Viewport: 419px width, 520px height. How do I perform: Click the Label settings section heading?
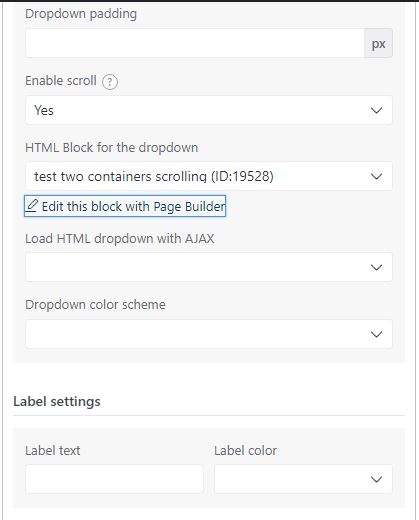click(x=57, y=402)
